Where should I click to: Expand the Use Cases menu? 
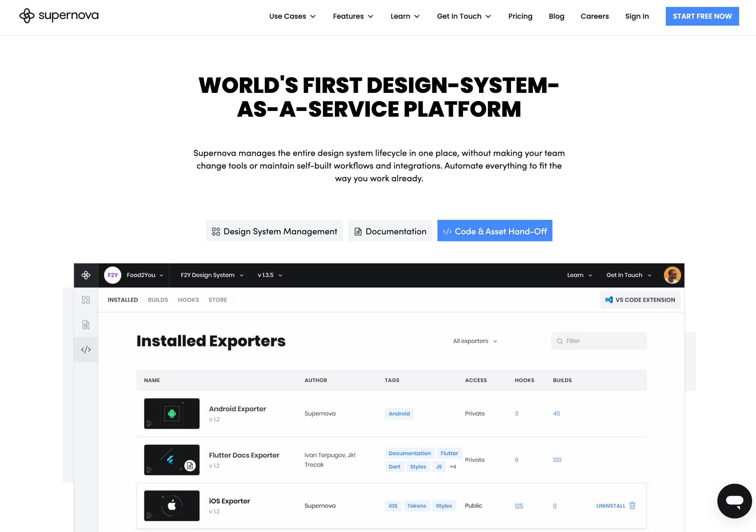pyautogui.click(x=292, y=16)
